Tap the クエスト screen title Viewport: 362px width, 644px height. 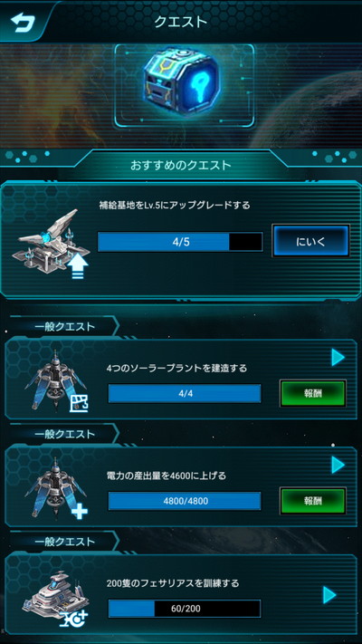181,22
